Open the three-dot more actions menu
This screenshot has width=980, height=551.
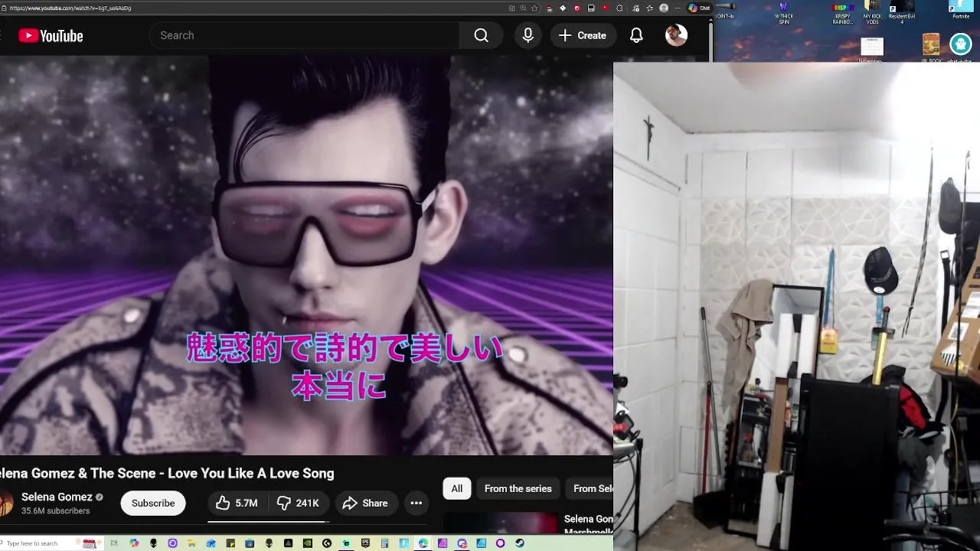coord(416,503)
